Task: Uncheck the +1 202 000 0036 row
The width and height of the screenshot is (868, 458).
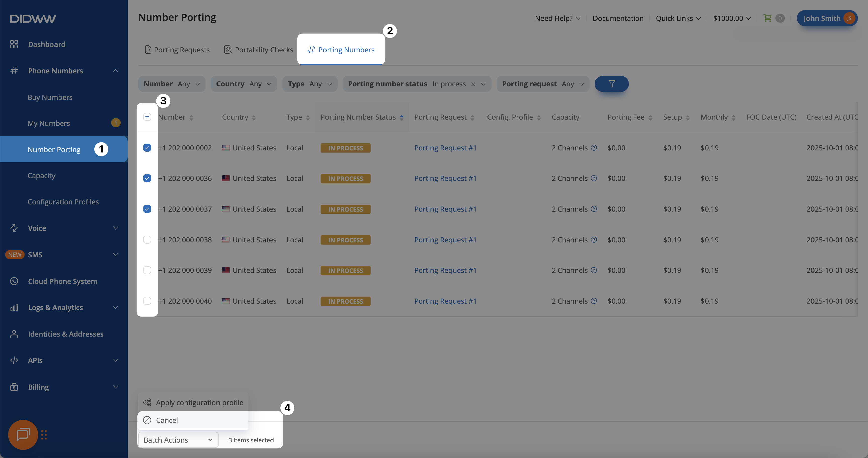Action: (x=147, y=178)
